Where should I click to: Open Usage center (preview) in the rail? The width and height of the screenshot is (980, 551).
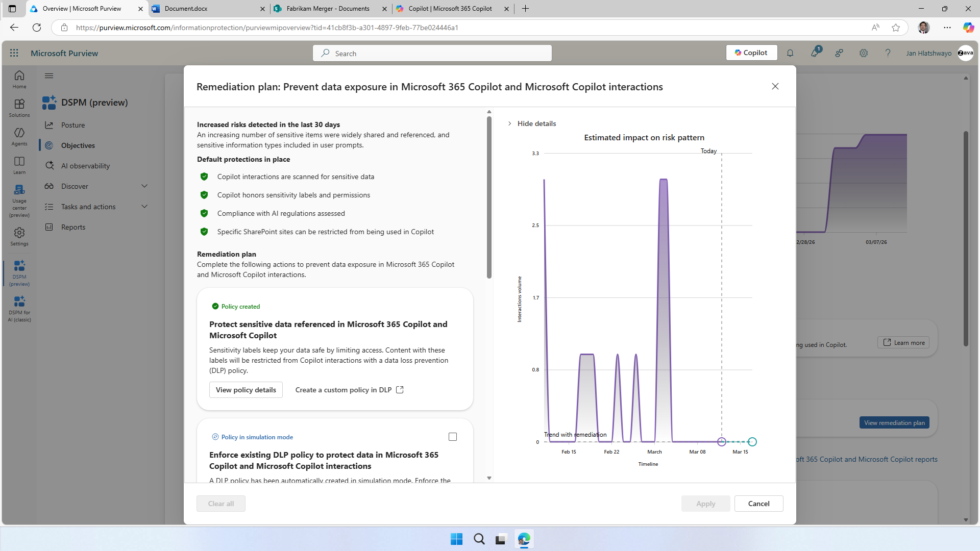click(19, 201)
